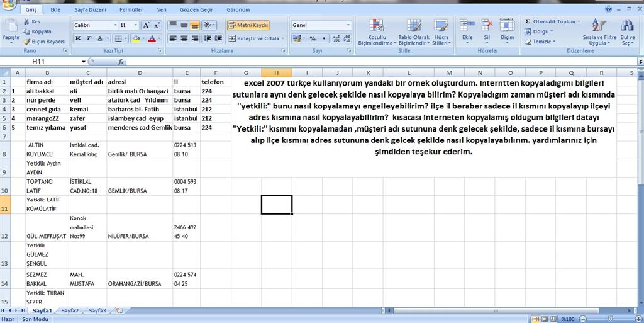Click the borders icon
Screen dimensions: 644x323
pos(118,38)
